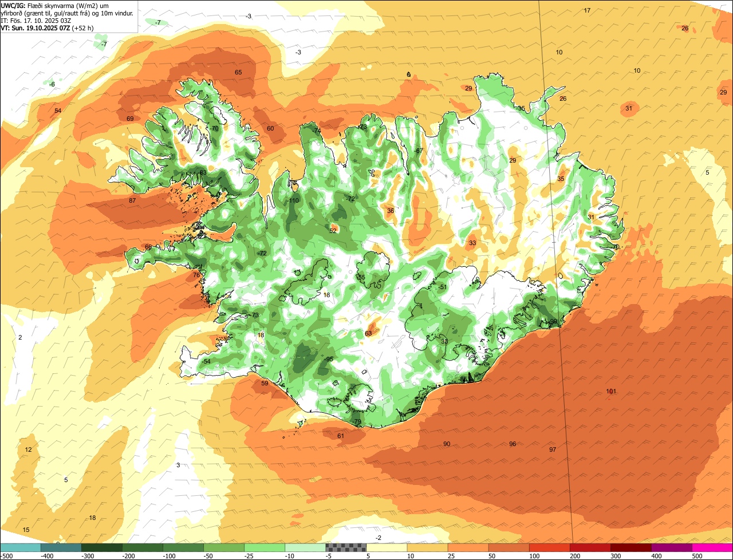This screenshot has width=733, height=560.
Task: Click the darkest green legend swatch between -300 and -200
Action: [x=102, y=547]
